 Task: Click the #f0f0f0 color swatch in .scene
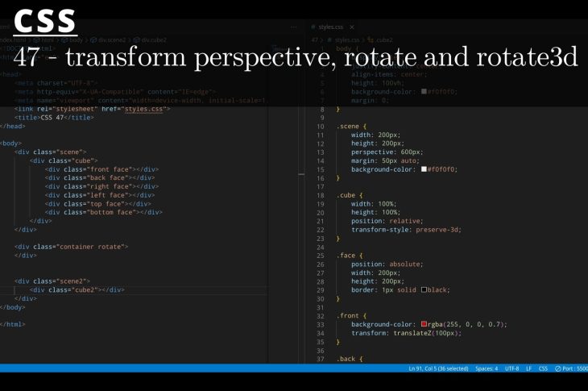[424, 169]
